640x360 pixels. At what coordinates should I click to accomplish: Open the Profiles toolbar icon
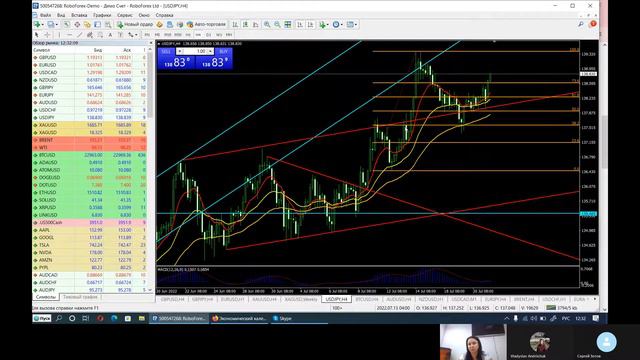(x=51, y=24)
